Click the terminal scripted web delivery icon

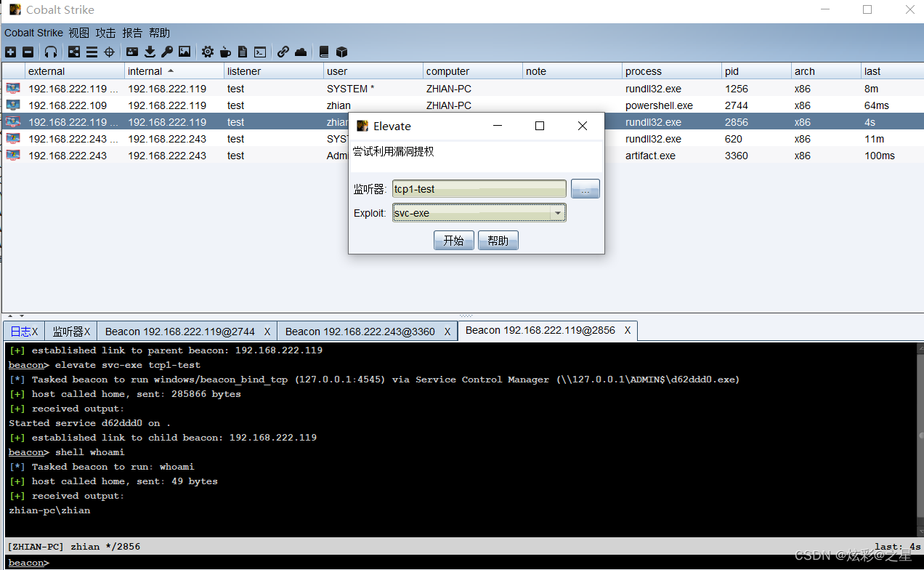(x=260, y=52)
